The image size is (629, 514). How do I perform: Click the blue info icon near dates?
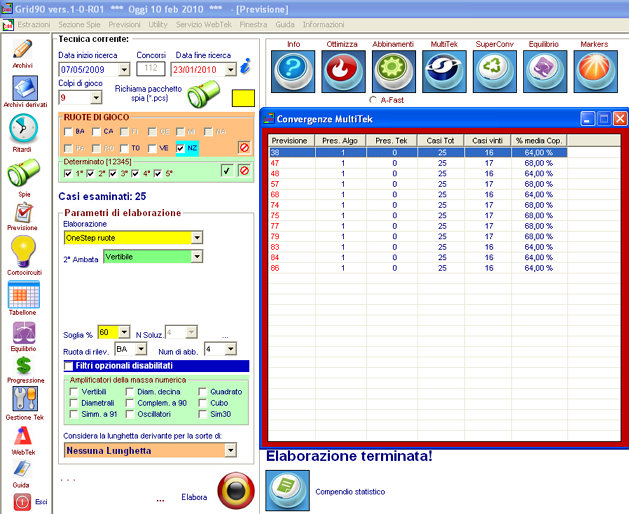coord(246,66)
